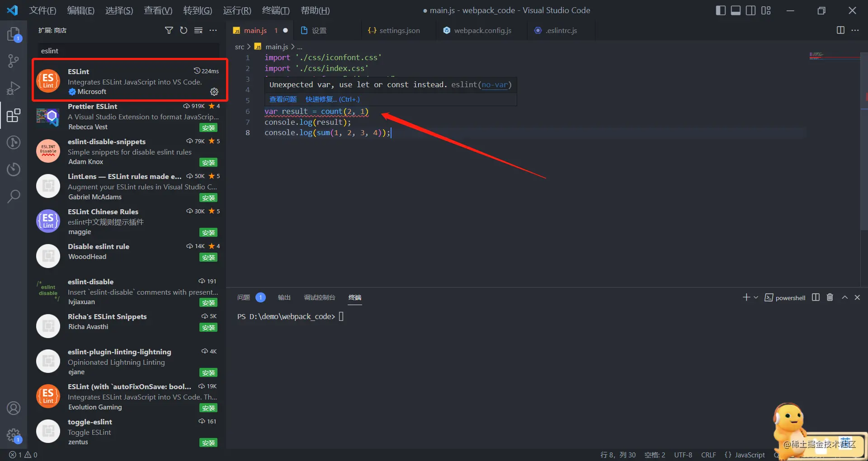Split the powershell terminal
Screen dimensions: 868x461
(816, 297)
